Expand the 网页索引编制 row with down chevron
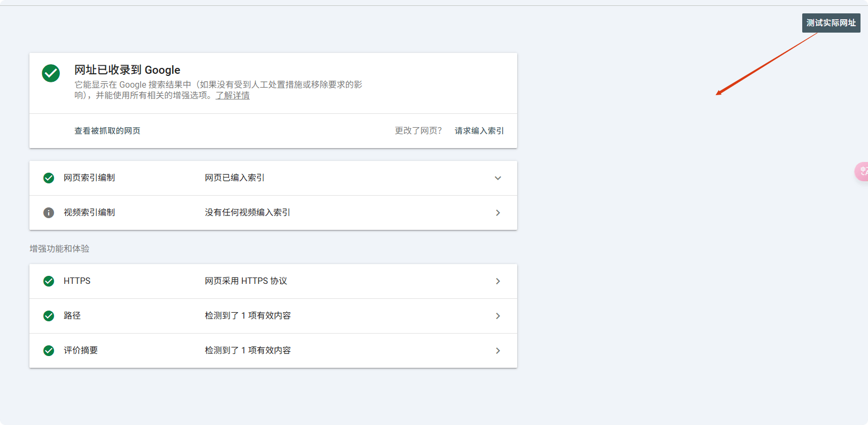The width and height of the screenshot is (868, 425). pos(498,178)
